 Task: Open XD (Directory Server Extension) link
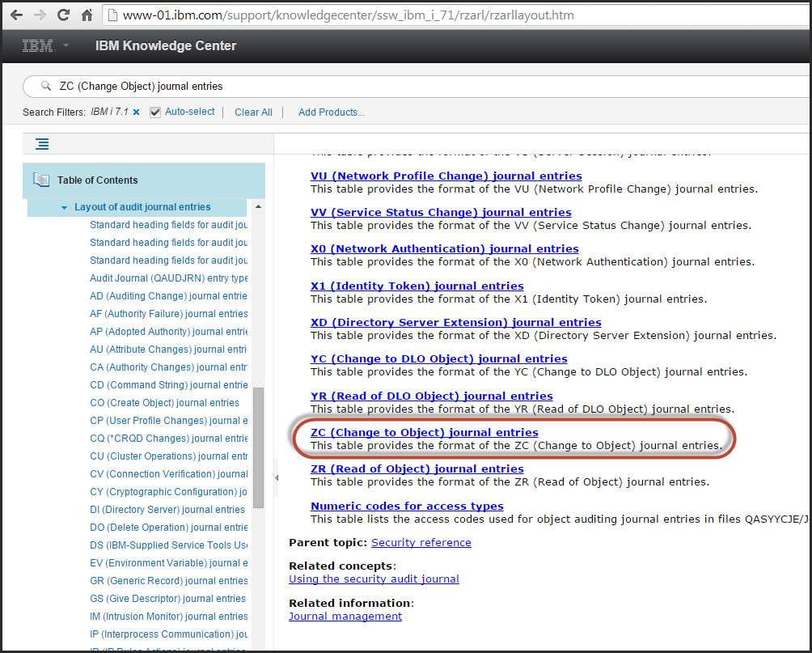[x=456, y=322]
